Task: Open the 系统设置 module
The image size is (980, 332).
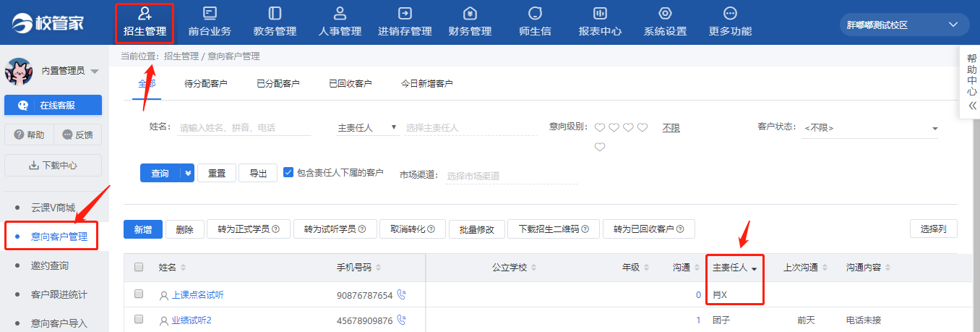Action: 665,22
